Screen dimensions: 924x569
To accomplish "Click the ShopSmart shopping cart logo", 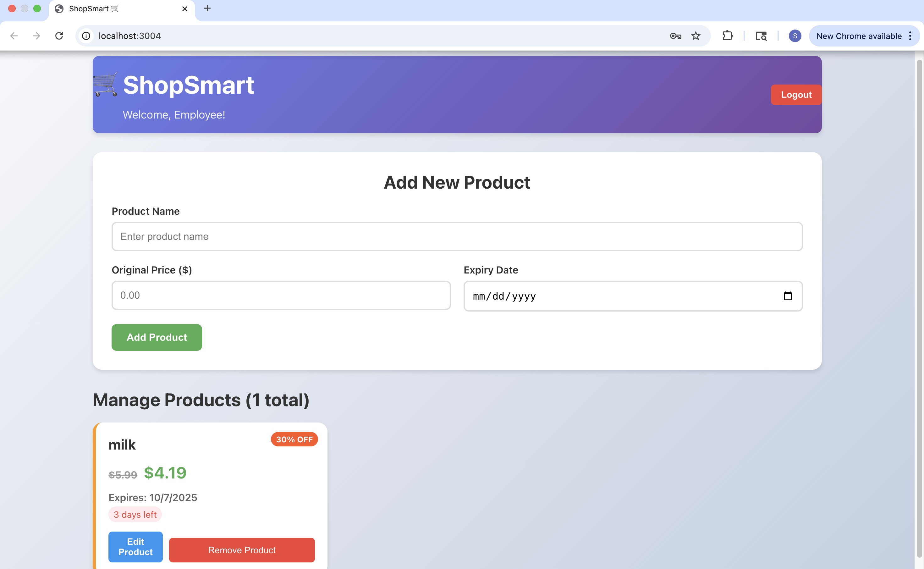I will [105, 85].
